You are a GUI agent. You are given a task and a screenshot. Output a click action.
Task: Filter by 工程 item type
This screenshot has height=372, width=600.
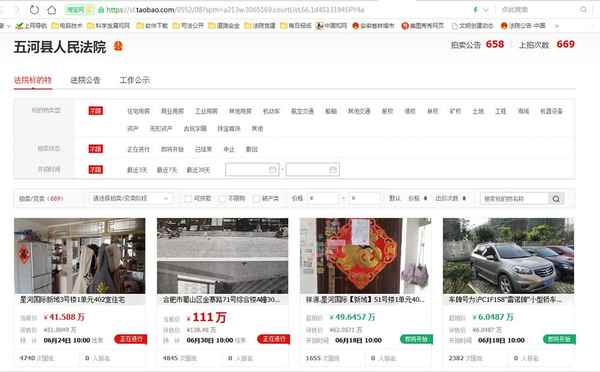[x=501, y=111]
